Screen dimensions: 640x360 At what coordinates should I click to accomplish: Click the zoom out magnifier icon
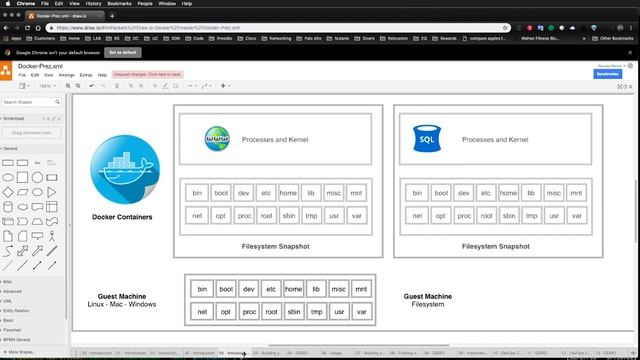[78, 86]
